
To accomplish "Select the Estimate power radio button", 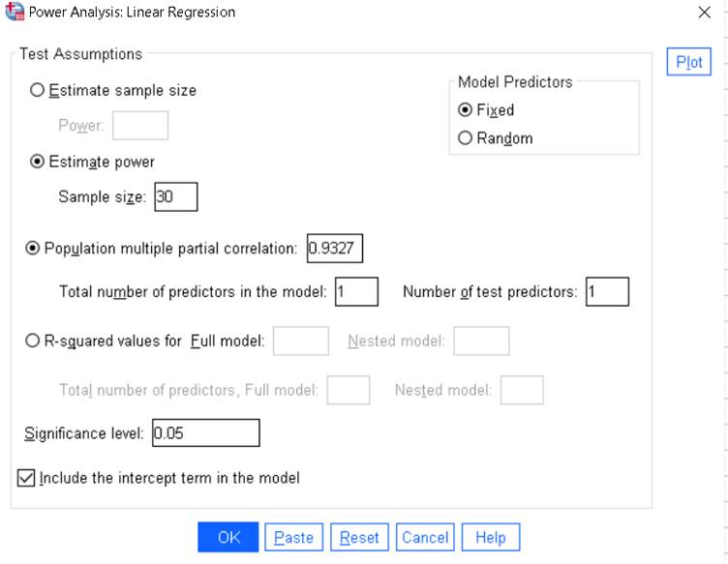I will point(38,162).
